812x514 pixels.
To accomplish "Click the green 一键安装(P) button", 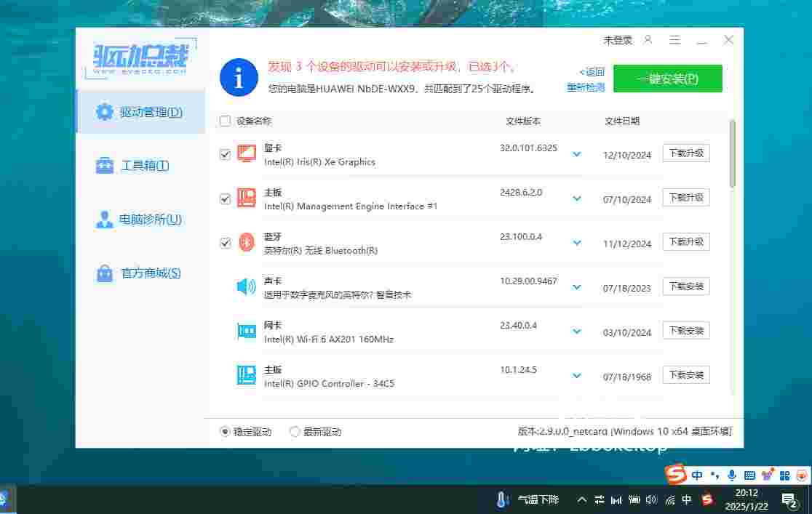I will [x=667, y=79].
